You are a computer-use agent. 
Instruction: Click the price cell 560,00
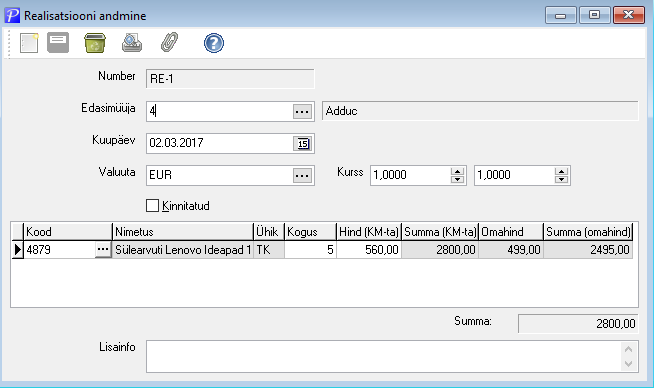tap(369, 250)
